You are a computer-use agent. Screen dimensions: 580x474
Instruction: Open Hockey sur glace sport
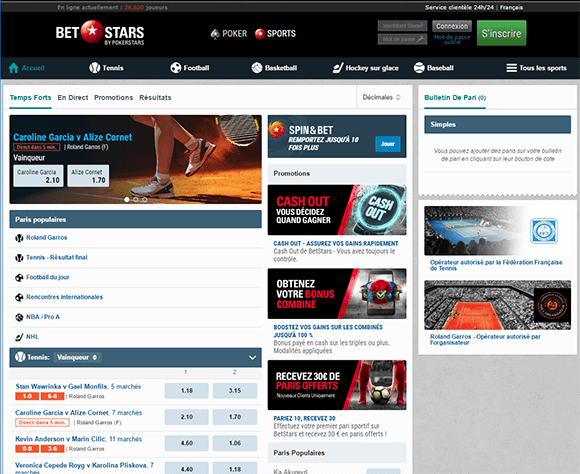point(365,68)
